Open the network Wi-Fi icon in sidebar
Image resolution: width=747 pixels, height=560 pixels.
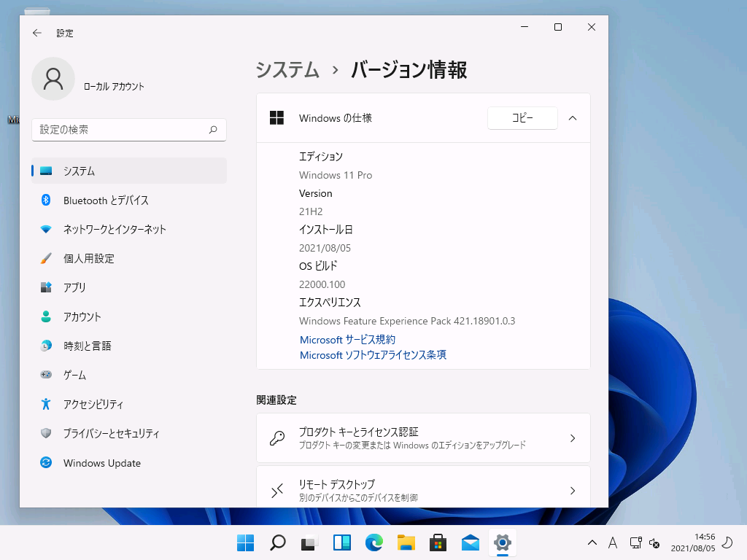click(x=46, y=229)
